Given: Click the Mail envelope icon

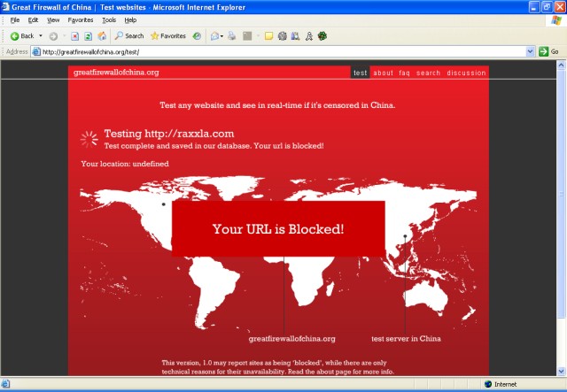Looking at the screenshot, I should [x=214, y=35].
